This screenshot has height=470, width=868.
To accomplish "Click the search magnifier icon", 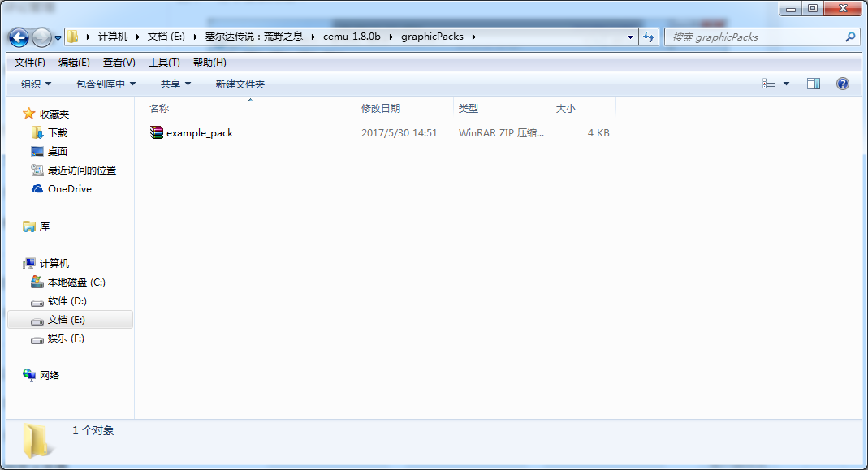I will [x=850, y=37].
